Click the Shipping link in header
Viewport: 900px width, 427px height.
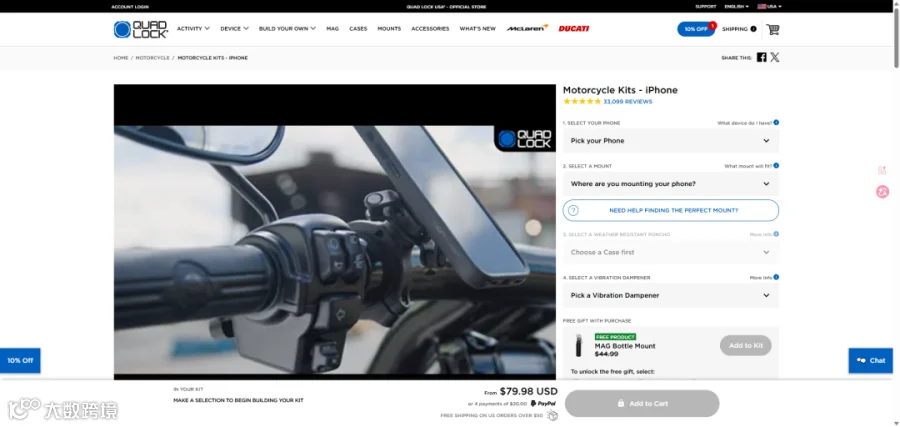coord(735,29)
